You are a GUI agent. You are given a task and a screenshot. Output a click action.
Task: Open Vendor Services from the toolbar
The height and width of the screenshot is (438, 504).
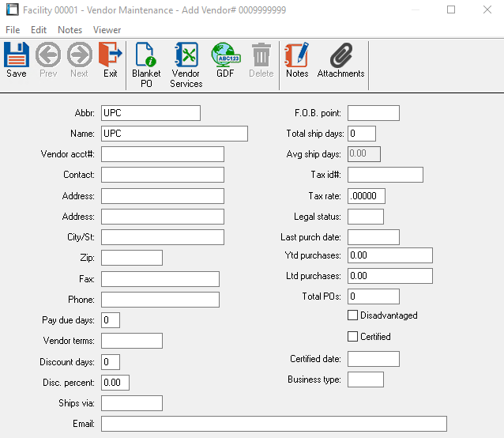coord(186,56)
